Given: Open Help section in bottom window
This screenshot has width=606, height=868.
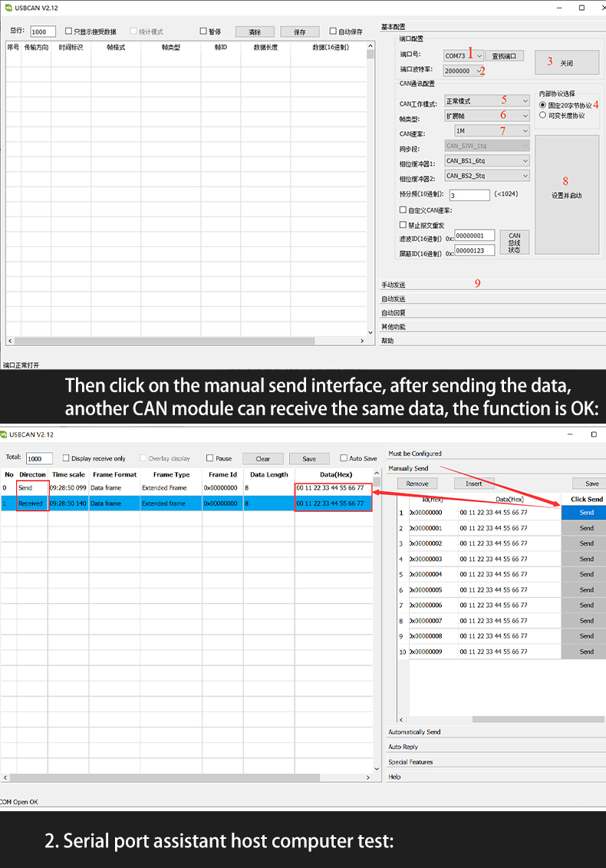Looking at the screenshot, I should coord(496,777).
